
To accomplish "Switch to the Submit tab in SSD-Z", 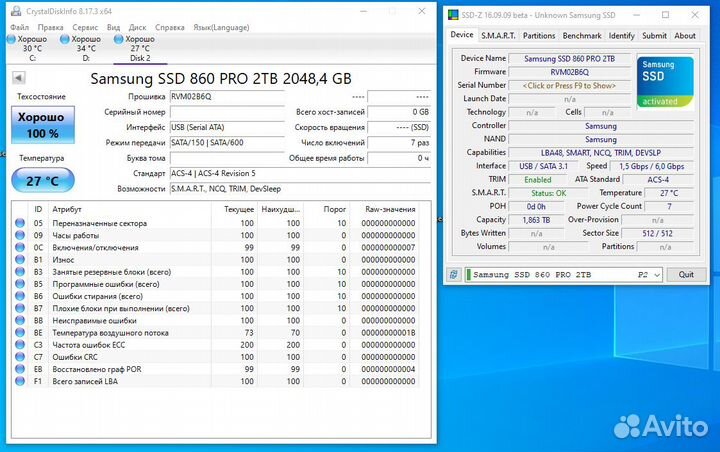I will point(654,36).
